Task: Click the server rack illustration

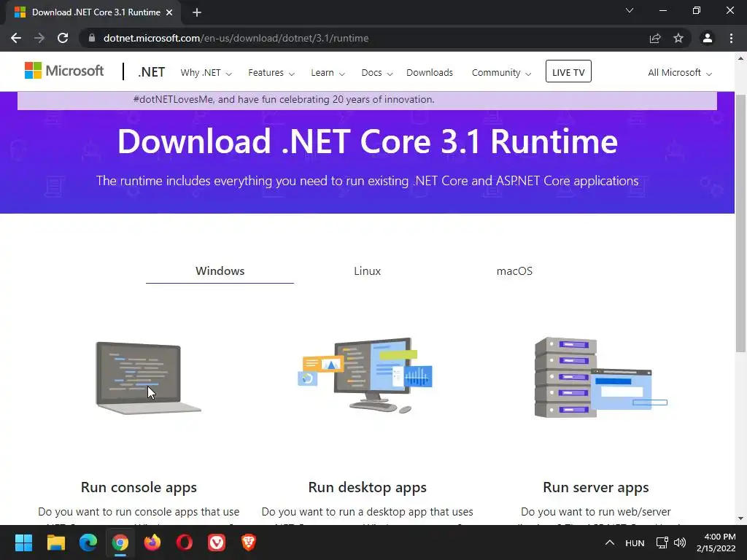Action: point(601,378)
